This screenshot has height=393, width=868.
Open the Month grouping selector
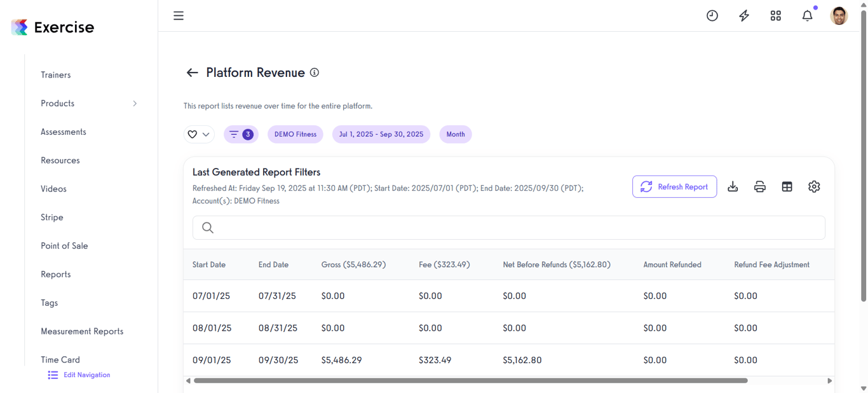point(455,134)
